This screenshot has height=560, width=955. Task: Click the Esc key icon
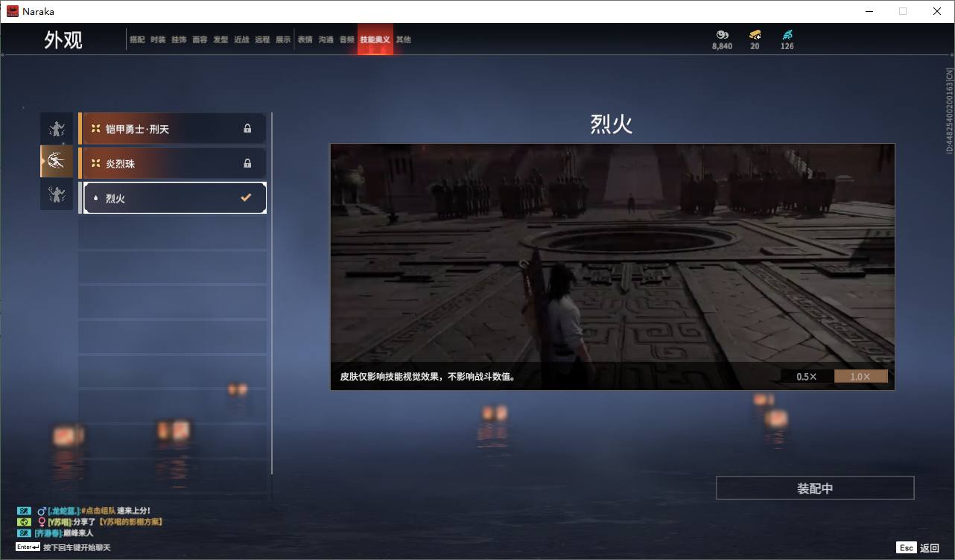906,547
